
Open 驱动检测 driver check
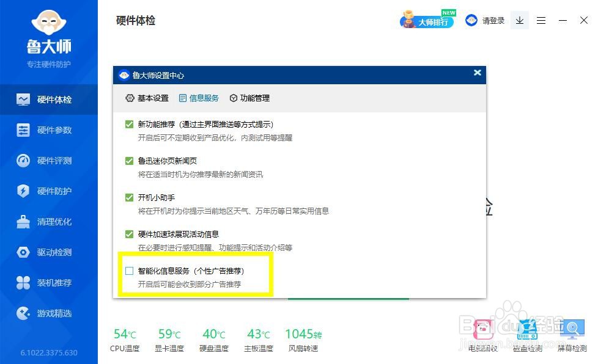point(49,252)
